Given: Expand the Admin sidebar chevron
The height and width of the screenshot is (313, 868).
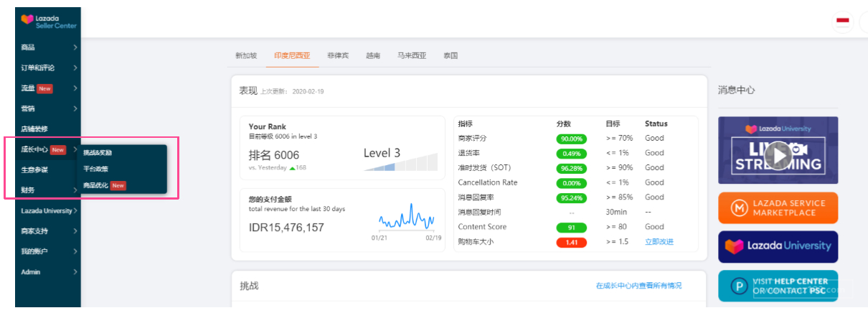Looking at the screenshot, I should pyautogui.click(x=75, y=272).
